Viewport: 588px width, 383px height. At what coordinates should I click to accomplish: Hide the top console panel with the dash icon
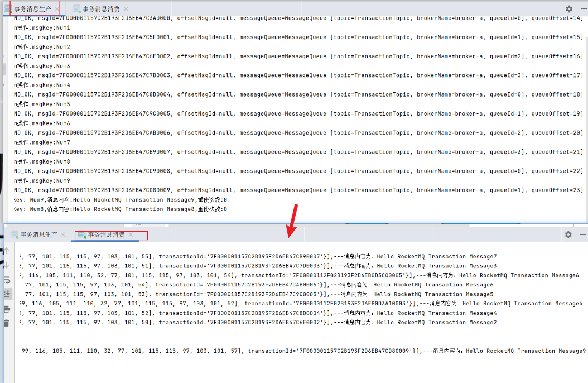(x=584, y=8)
